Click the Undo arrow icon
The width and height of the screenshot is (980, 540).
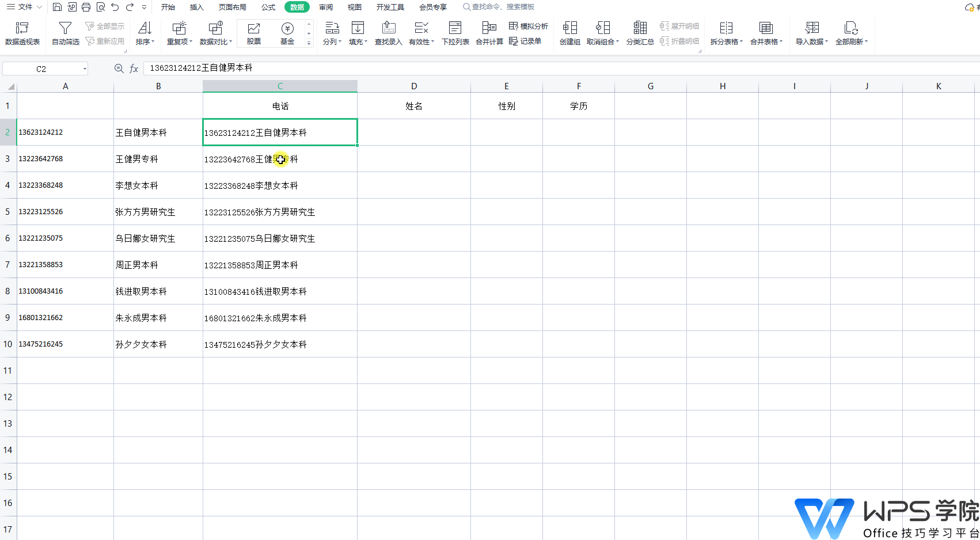pos(115,7)
